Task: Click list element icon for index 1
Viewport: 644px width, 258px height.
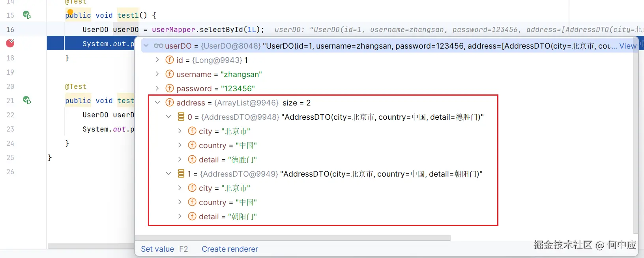Action: tap(181, 174)
